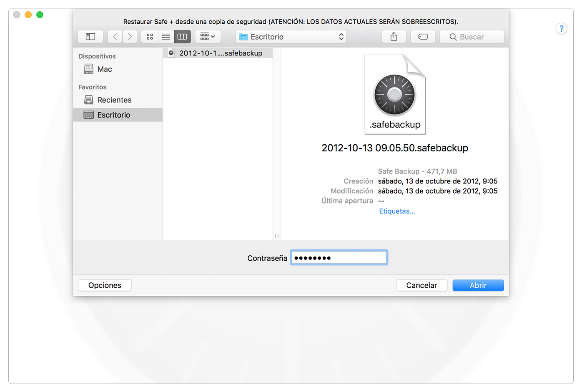The image size is (582, 392).
Task: Click the Contraseña password field
Action: (x=339, y=258)
